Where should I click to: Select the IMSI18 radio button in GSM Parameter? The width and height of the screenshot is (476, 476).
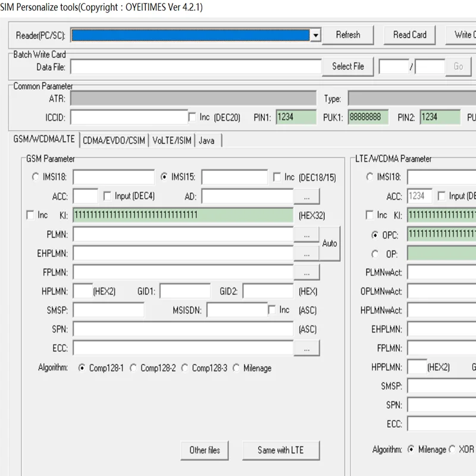pos(35,177)
